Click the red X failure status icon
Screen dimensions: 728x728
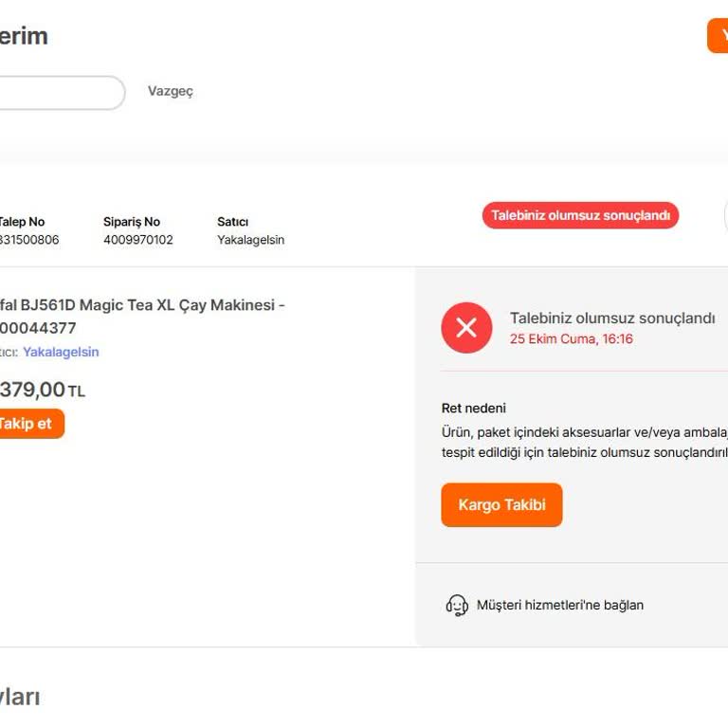click(x=466, y=328)
